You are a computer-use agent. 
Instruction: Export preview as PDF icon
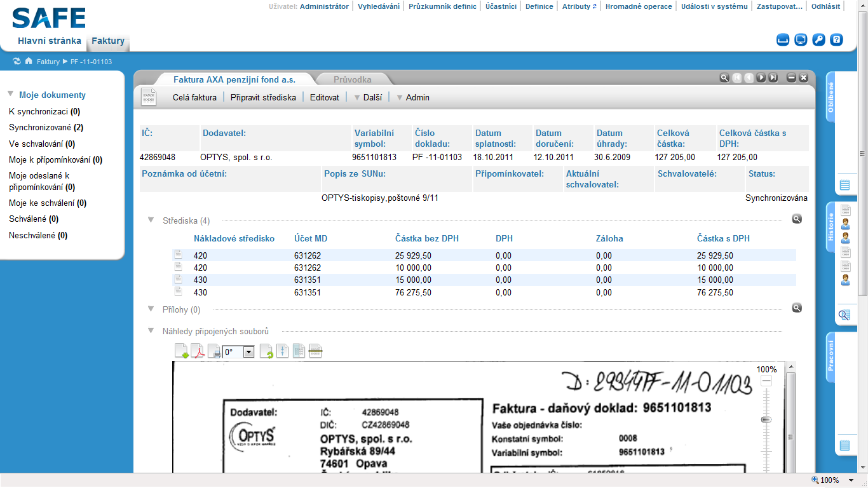(x=198, y=351)
